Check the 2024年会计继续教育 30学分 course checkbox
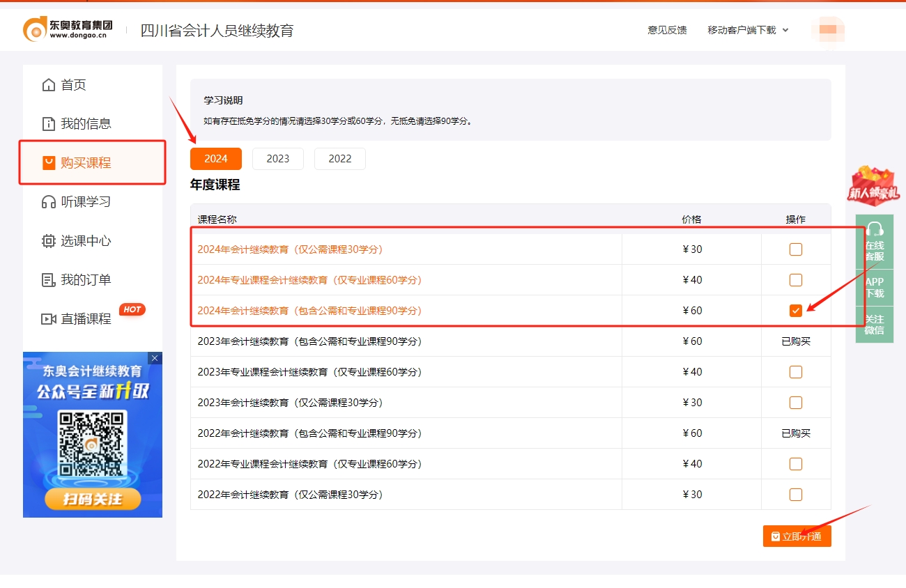 (x=796, y=249)
